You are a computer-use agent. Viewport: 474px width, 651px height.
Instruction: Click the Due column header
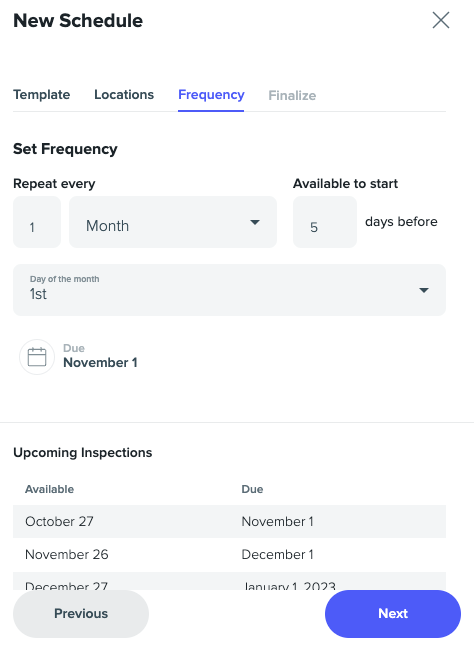pos(252,489)
